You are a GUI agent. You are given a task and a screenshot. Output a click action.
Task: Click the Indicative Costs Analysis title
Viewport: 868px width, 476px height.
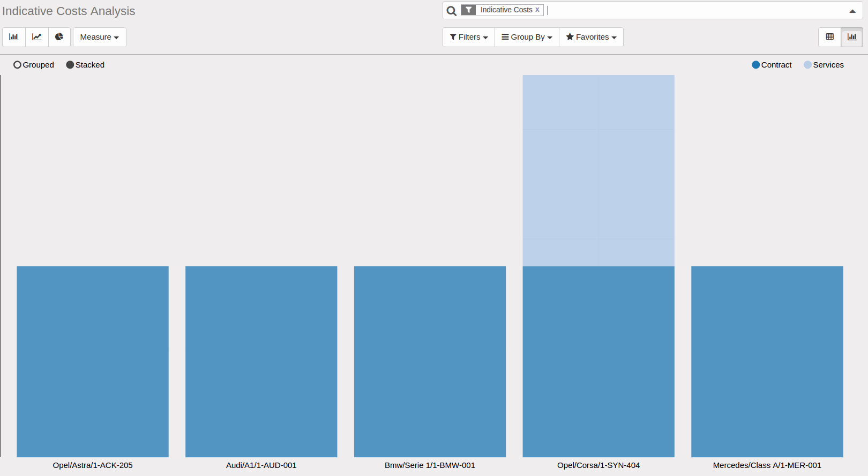pyautogui.click(x=69, y=11)
